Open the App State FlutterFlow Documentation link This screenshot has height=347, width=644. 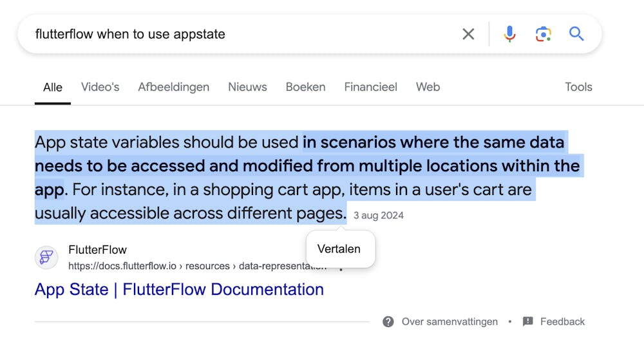click(179, 290)
